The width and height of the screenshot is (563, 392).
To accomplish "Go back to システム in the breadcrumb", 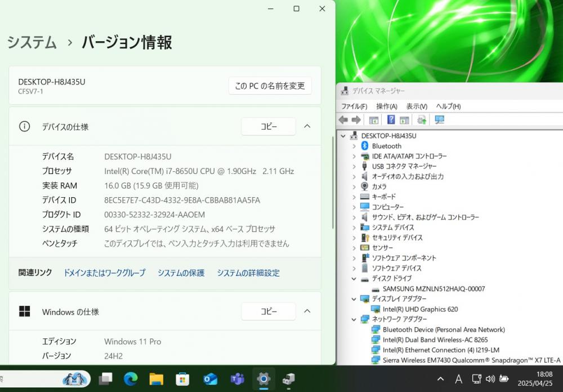I will coord(32,42).
